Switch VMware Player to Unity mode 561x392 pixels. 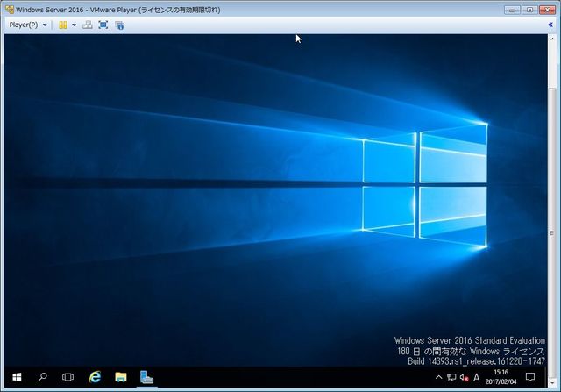coord(119,25)
